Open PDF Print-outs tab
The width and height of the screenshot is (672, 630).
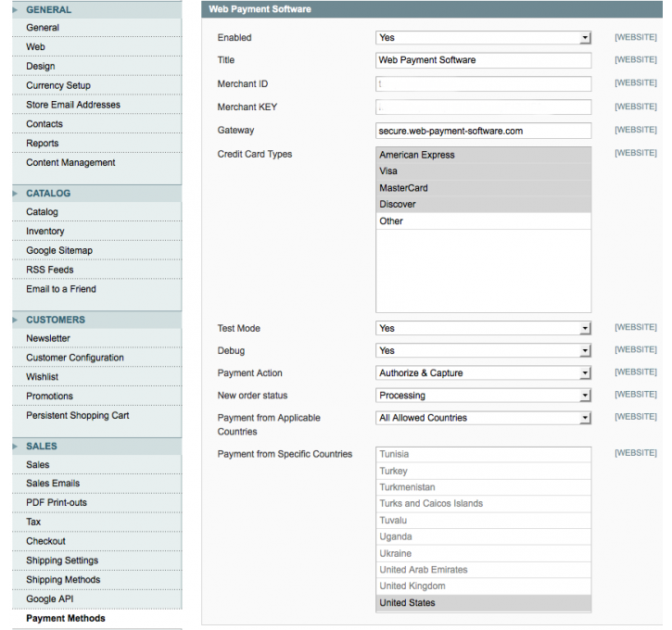coord(96,502)
